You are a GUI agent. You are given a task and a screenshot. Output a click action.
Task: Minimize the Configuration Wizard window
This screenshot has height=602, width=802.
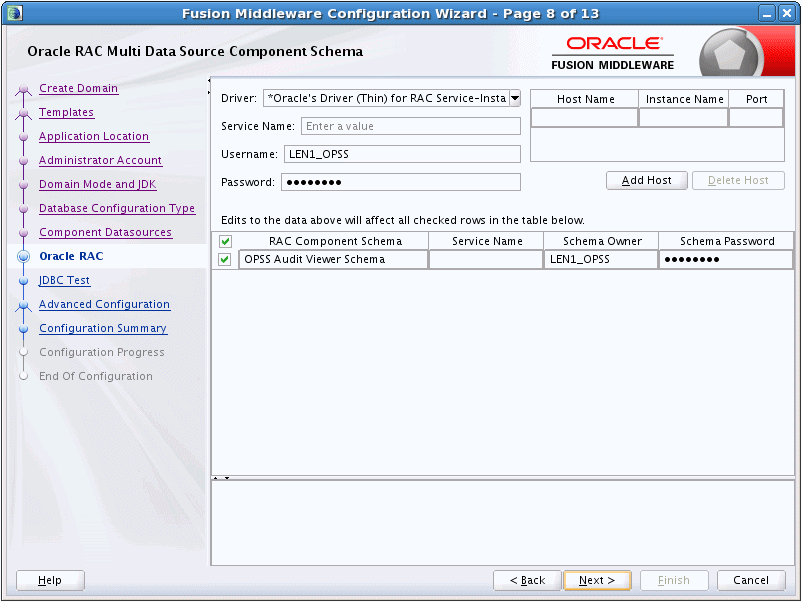[x=767, y=13]
